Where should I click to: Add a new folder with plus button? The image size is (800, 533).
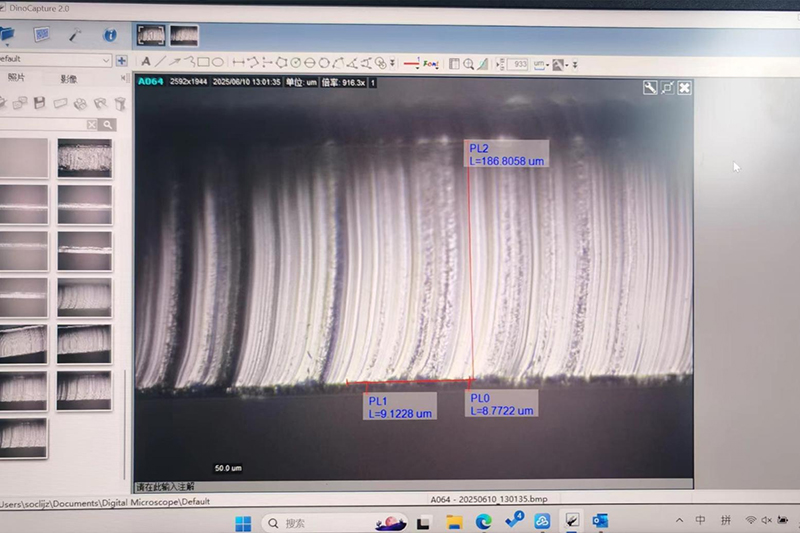121,61
